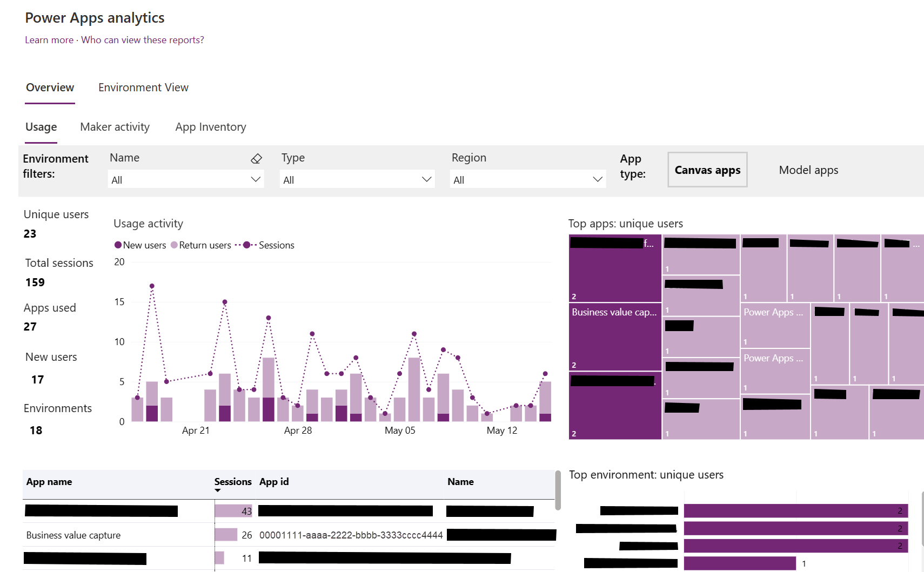Click the highest Sessions point near 17

pyautogui.click(x=152, y=286)
